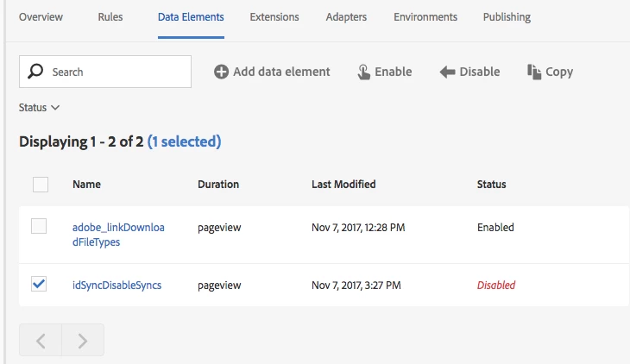Go to previous page arrow
Screen dimensions: 630x364
(41, 340)
